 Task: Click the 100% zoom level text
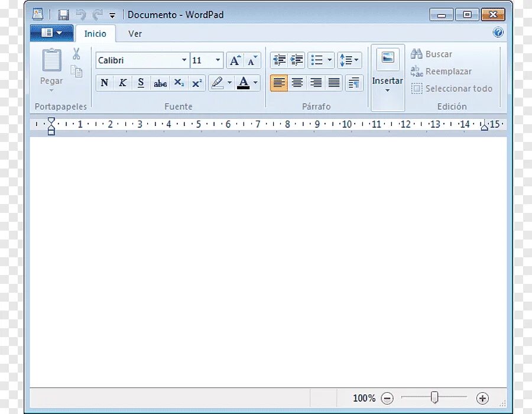364,398
